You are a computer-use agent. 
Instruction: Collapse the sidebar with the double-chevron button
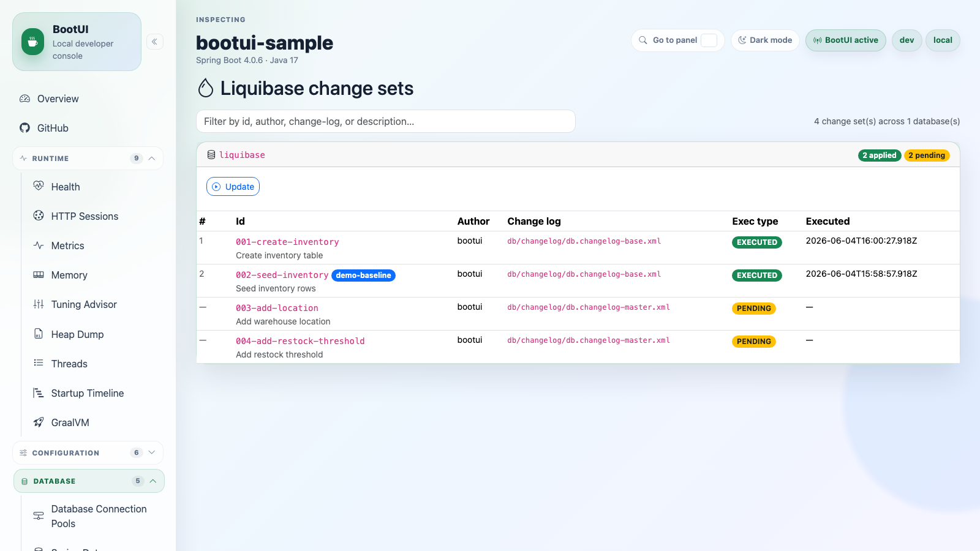pyautogui.click(x=155, y=42)
